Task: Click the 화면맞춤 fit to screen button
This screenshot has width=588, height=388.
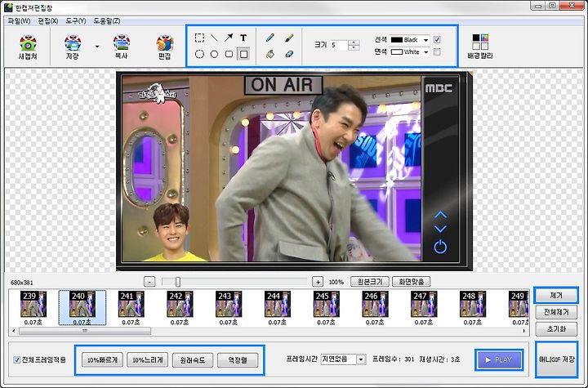Action: pyautogui.click(x=411, y=282)
